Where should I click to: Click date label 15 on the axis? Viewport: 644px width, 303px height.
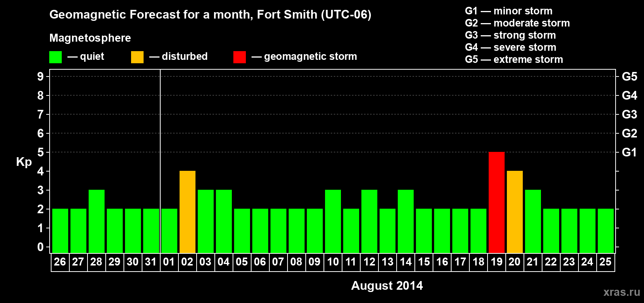coord(424,262)
